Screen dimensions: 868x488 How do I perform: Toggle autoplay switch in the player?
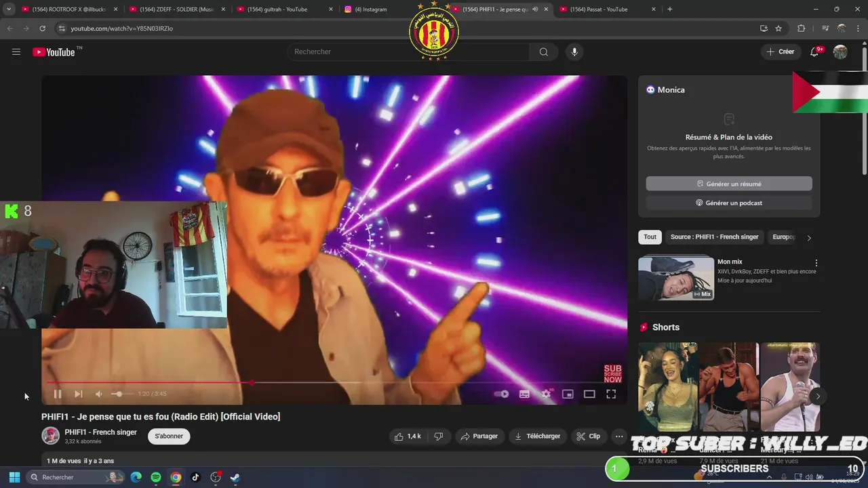click(501, 394)
